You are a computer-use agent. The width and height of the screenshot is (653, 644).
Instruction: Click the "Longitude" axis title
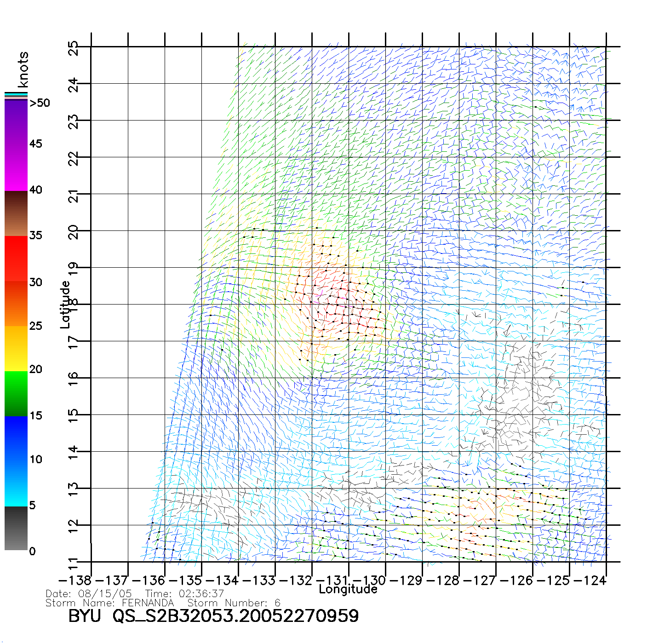click(x=348, y=589)
